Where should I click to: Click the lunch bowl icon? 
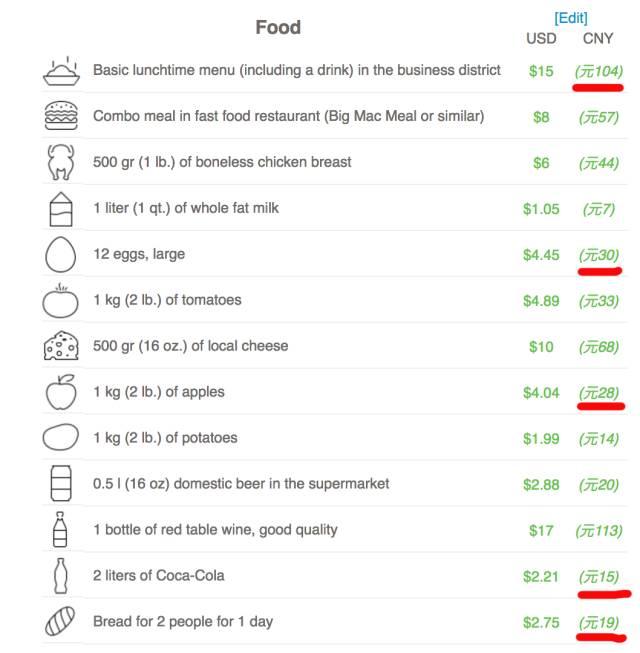pos(61,71)
